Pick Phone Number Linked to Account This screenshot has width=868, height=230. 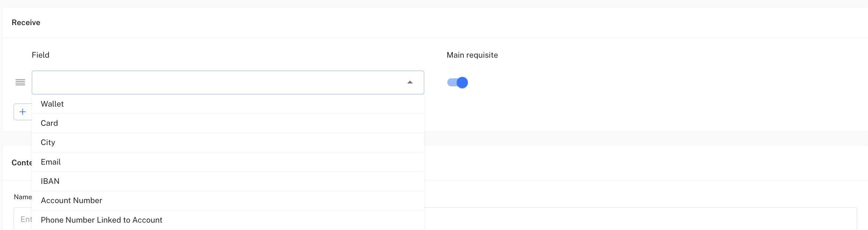coord(101,220)
